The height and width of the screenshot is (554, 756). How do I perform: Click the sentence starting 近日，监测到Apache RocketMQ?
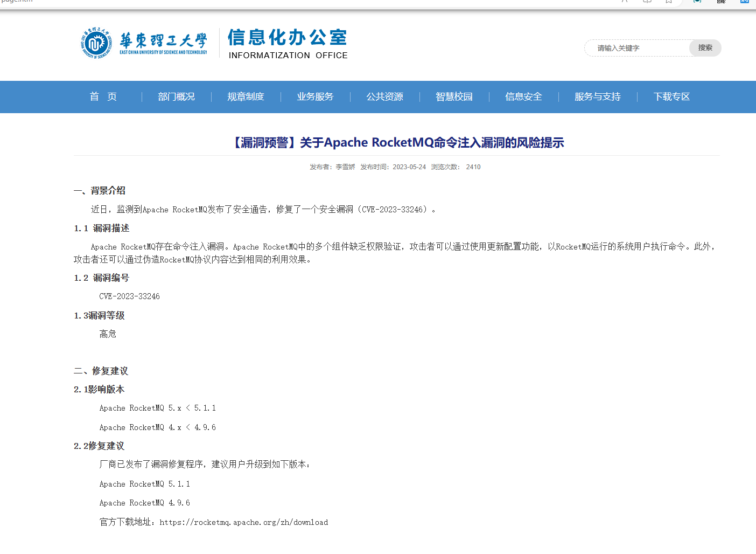pos(263,209)
